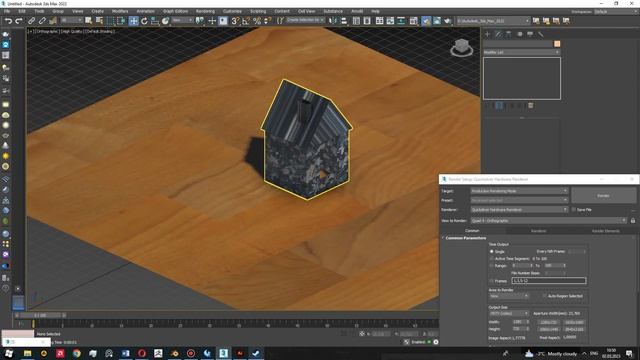Click the Undo arrow in the main toolbar
Viewport: 640px width, 360px height.
[8, 21]
